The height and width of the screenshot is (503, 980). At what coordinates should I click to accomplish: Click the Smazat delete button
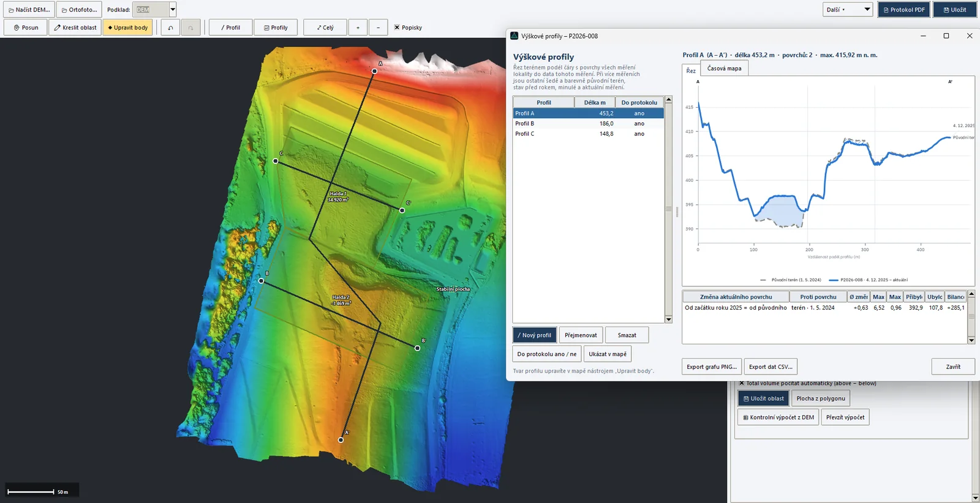[x=627, y=335]
